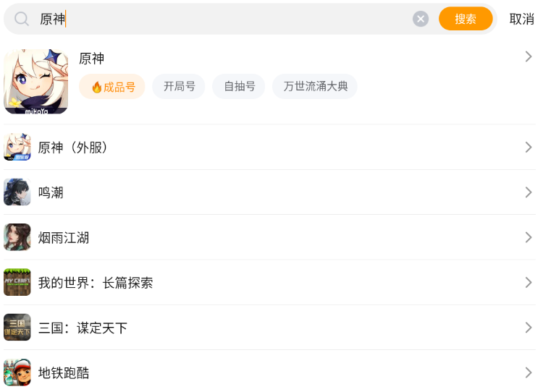This screenshot has width=543, height=392.
Task: Open the 我的世界：长篇探索 game icon
Action: click(x=17, y=282)
